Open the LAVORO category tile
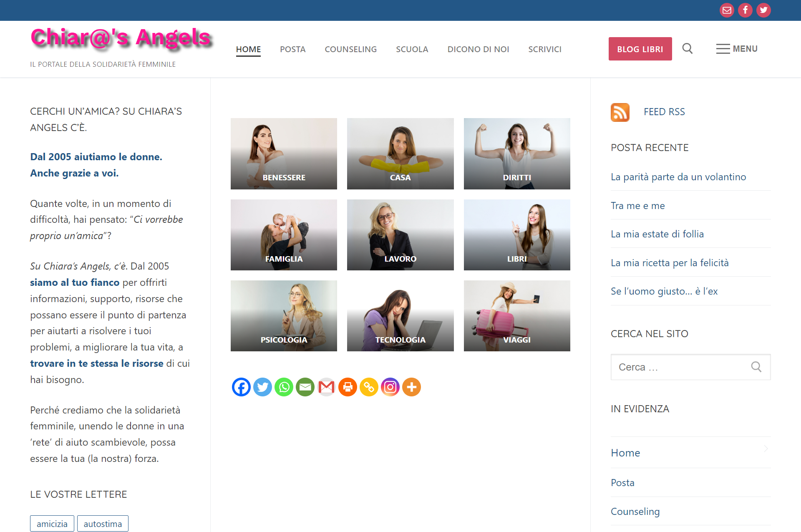The image size is (801, 532). [x=400, y=235]
